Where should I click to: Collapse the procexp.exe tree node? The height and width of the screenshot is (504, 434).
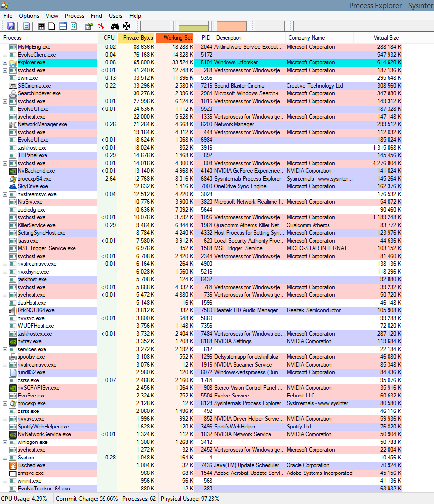pyautogui.click(x=5, y=403)
